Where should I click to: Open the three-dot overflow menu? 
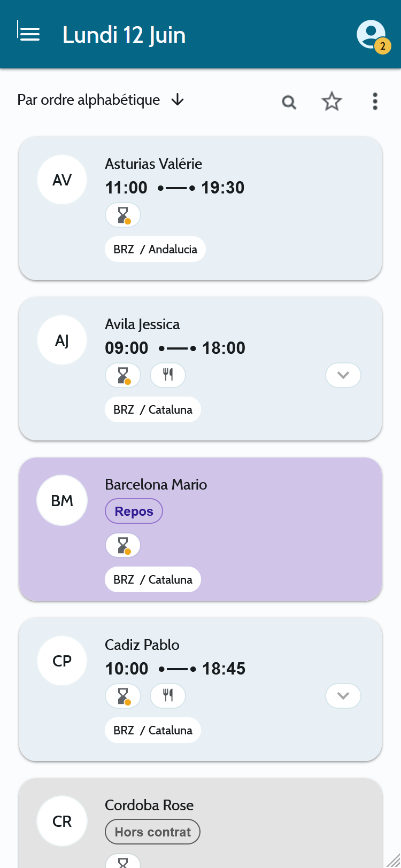click(375, 101)
